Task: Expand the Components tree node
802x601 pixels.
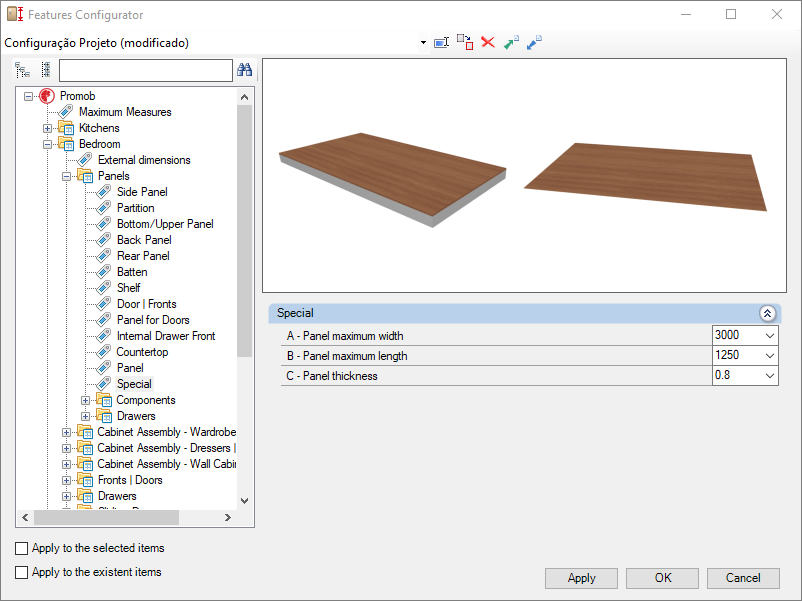Action: [85, 400]
